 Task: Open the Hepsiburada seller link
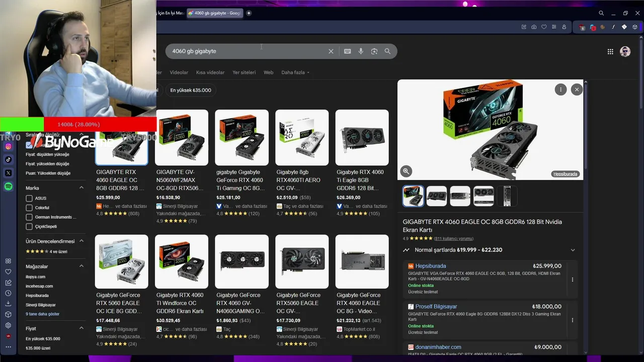(x=431, y=266)
